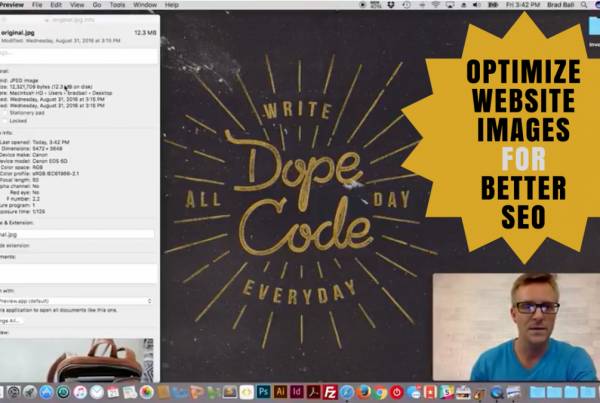
Task: Open the volume control in menu bar
Action: 477,5
